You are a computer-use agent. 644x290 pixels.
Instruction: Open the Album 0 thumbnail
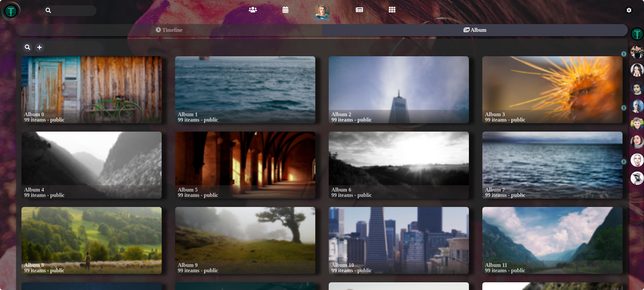[92, 90]
